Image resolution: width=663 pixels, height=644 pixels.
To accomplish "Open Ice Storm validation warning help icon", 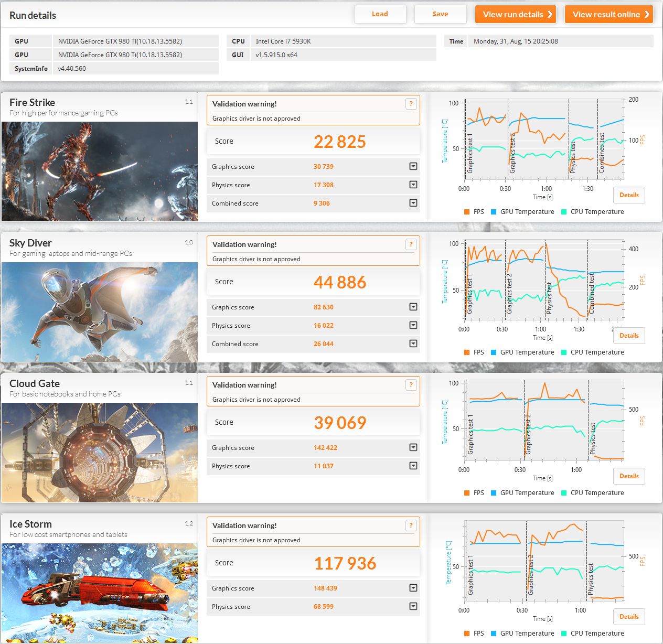I will [411, 525].
